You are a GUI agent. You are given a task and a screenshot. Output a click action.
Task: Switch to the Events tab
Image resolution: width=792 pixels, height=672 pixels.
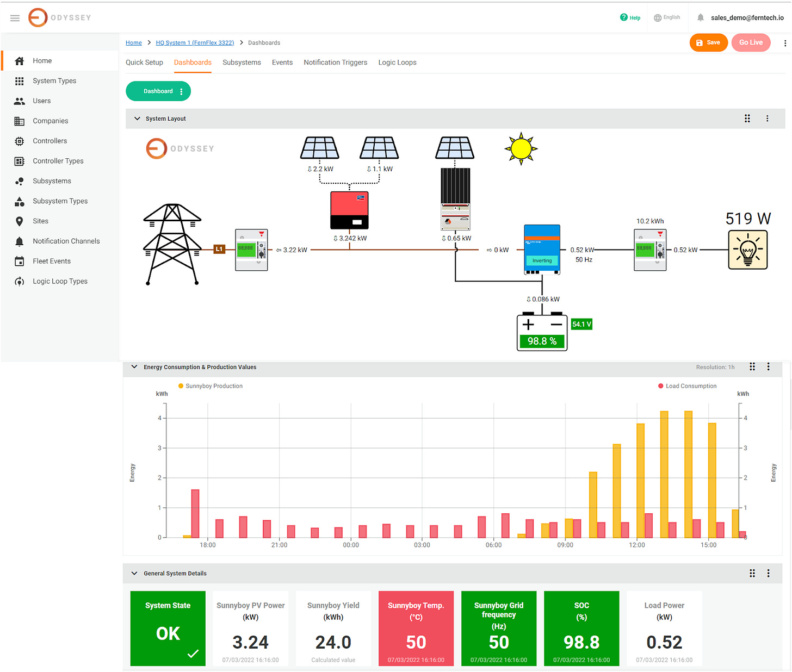pyautogui.click(x=282, y=63)
